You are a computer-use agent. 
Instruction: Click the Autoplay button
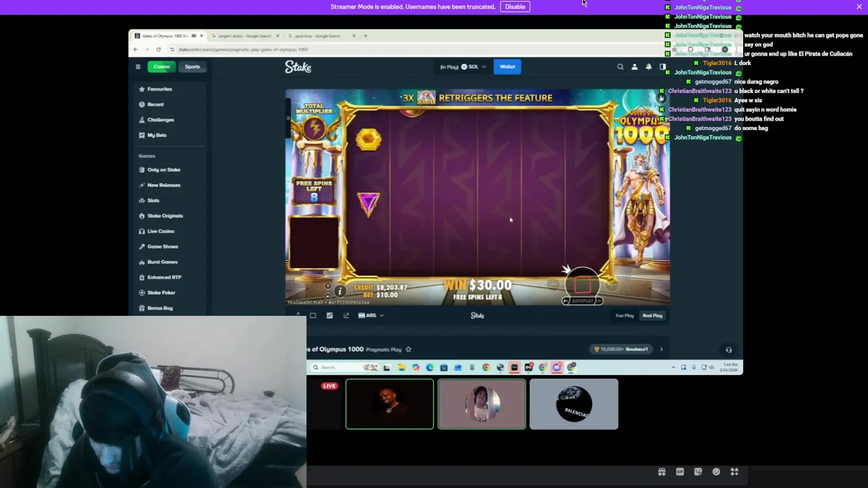[x=583, y=301]
